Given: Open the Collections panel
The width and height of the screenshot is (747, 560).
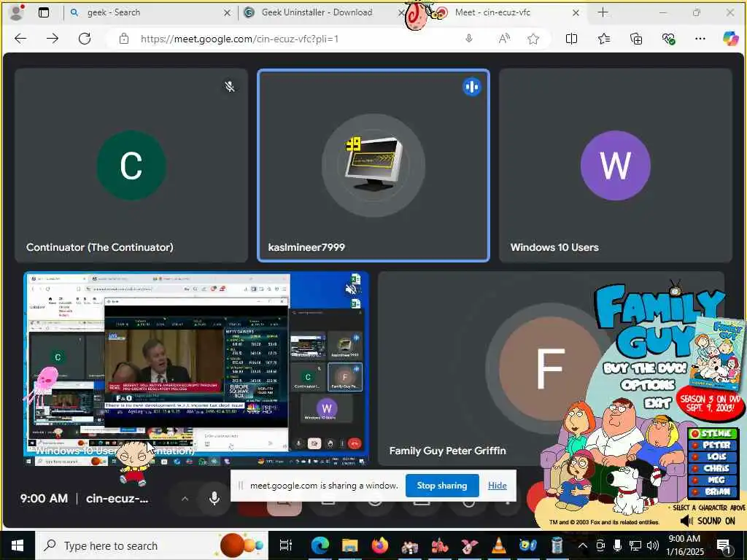Looking at the screenshot, I should [x=636, y=39].
